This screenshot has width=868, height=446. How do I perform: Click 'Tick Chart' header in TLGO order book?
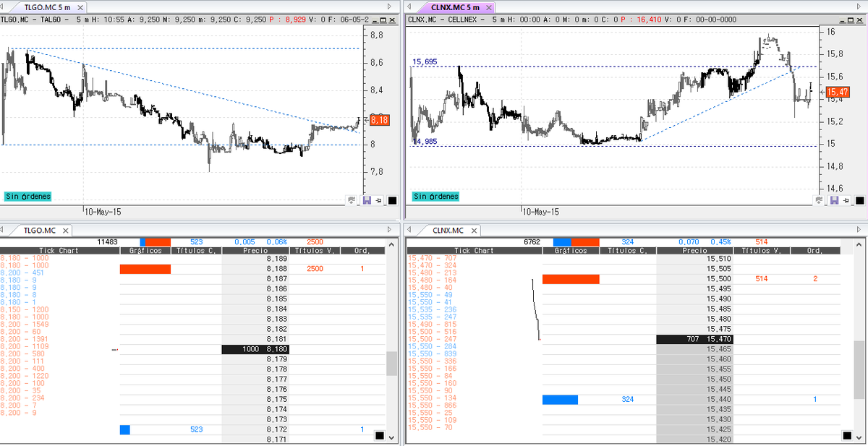click(59, 251)
